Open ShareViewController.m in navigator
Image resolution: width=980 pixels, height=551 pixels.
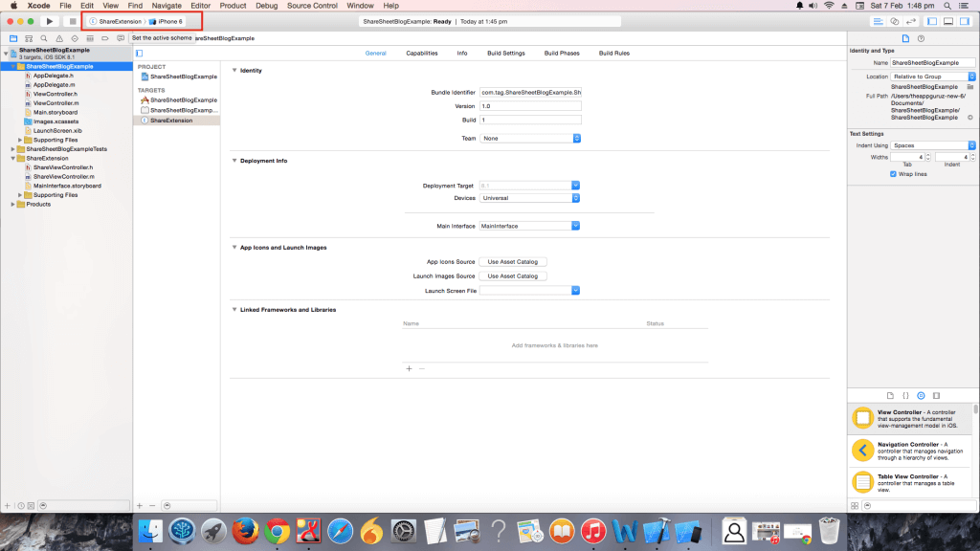(x=64, y=177)
